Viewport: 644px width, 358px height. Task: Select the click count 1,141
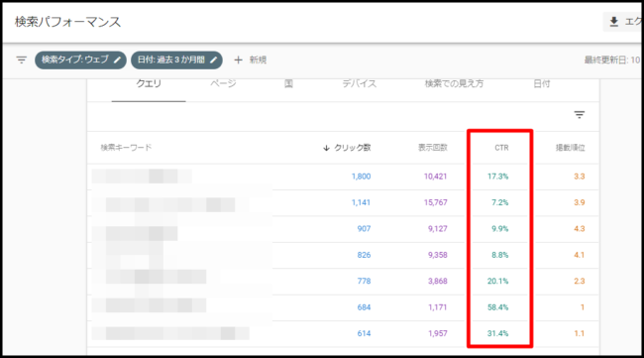pos(361,202)
